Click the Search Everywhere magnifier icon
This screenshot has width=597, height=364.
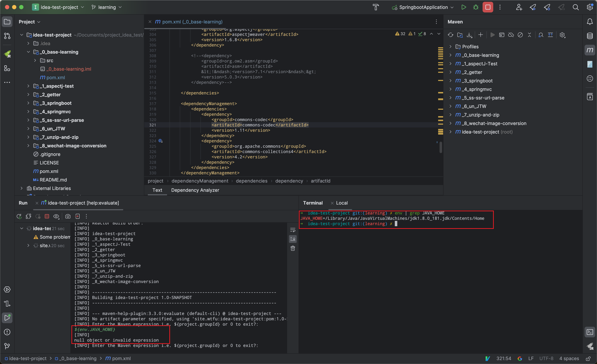pos(576,7)
